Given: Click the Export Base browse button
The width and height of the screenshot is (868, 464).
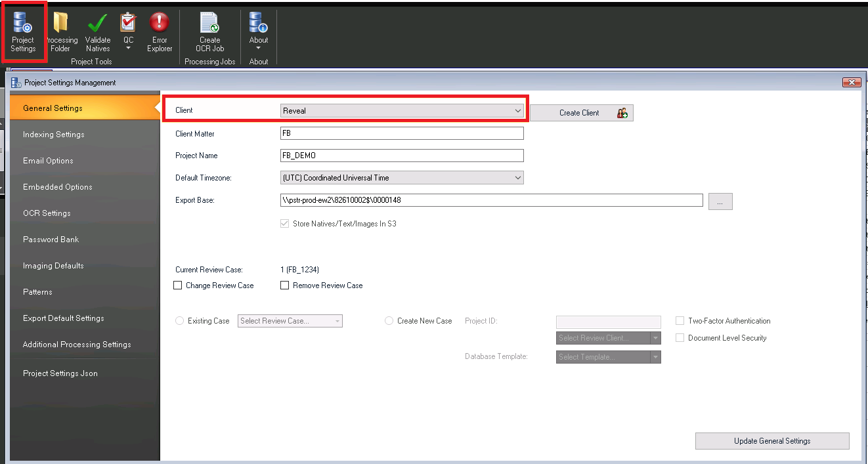Looking at the screenshot, I should pos(720,201).
